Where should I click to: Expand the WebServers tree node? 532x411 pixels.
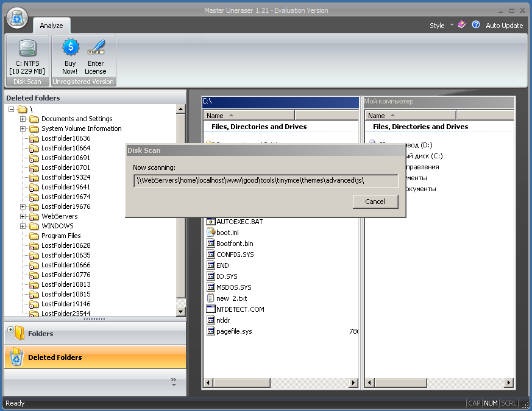[23, 216]
